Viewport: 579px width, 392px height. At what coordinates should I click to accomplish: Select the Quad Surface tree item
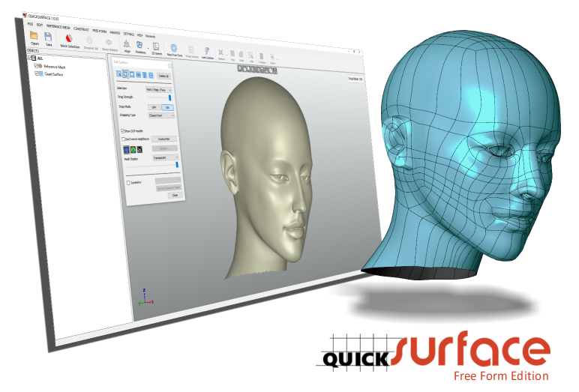pyautogui.click(x=53, y=74)
